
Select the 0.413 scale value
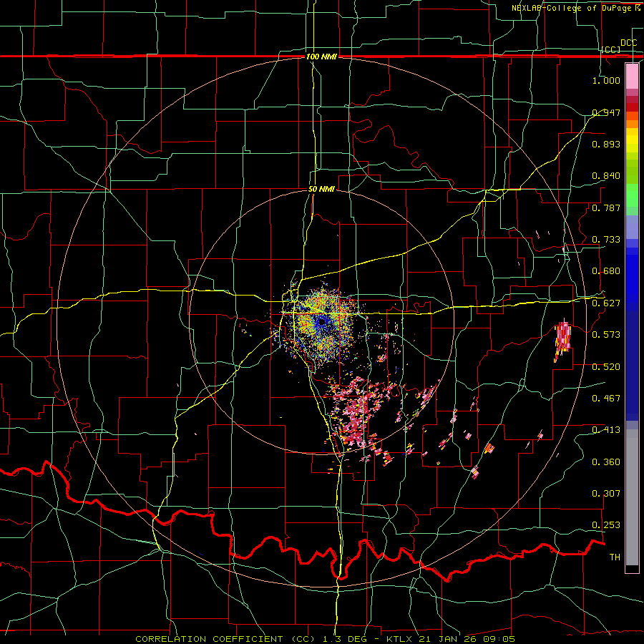(x=606, y=430)
